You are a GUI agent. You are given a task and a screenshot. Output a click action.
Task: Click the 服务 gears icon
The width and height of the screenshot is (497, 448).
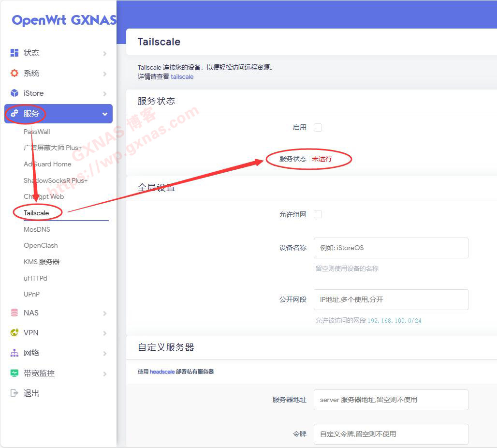pyautogui.click(x=15, y=114)
